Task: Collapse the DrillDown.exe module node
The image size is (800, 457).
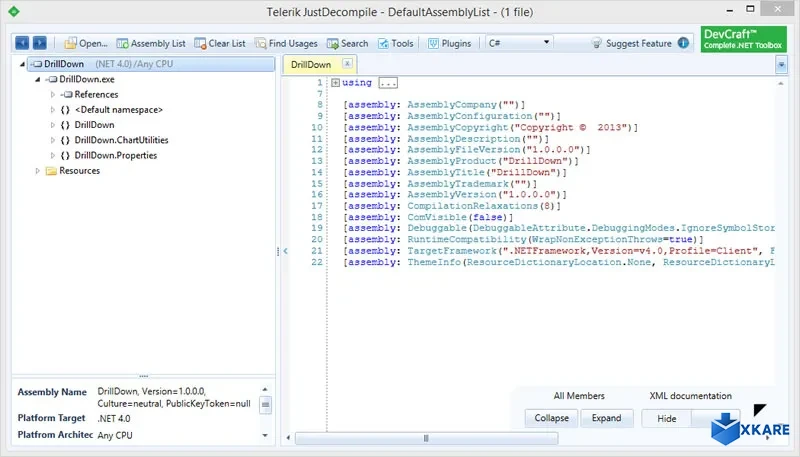Action: [37, 80]
